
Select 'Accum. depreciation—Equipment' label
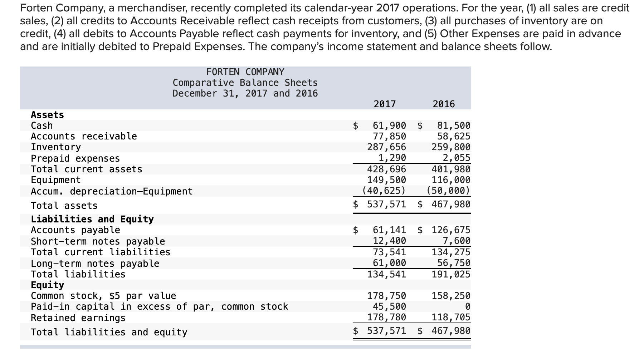tap(112, 191)
